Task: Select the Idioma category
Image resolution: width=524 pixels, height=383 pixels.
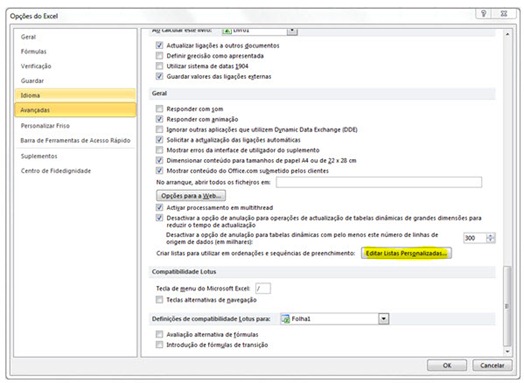Action: click(x=75, y=95)
